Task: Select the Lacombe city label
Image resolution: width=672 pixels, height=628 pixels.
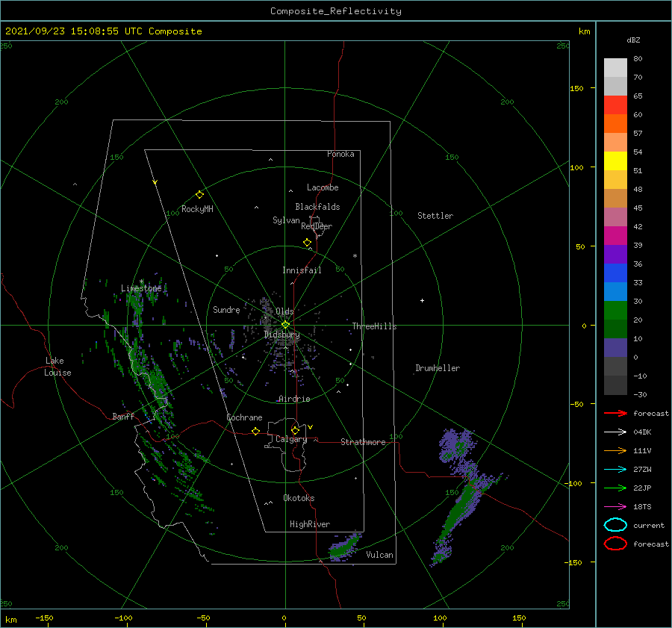Action: point(323,187)
